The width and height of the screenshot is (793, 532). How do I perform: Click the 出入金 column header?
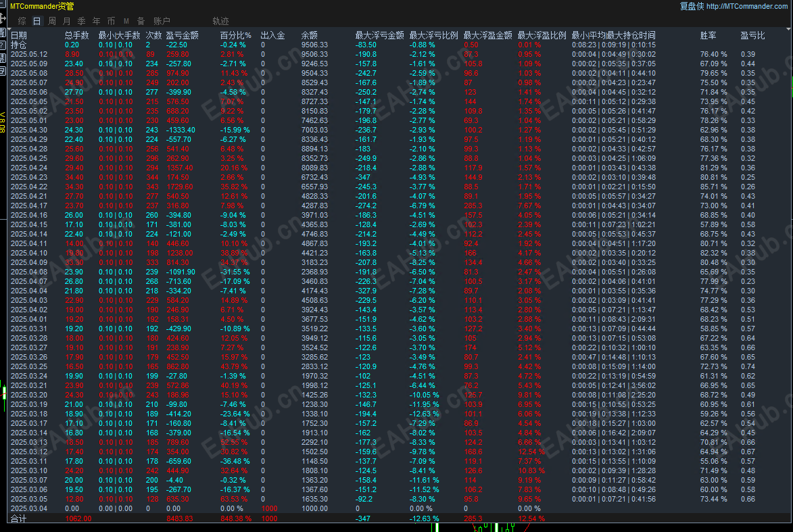272,35
